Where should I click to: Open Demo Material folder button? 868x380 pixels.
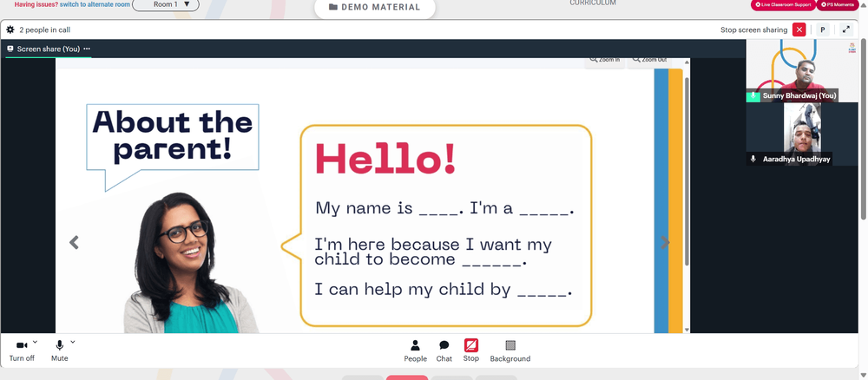tap(375, 7)
